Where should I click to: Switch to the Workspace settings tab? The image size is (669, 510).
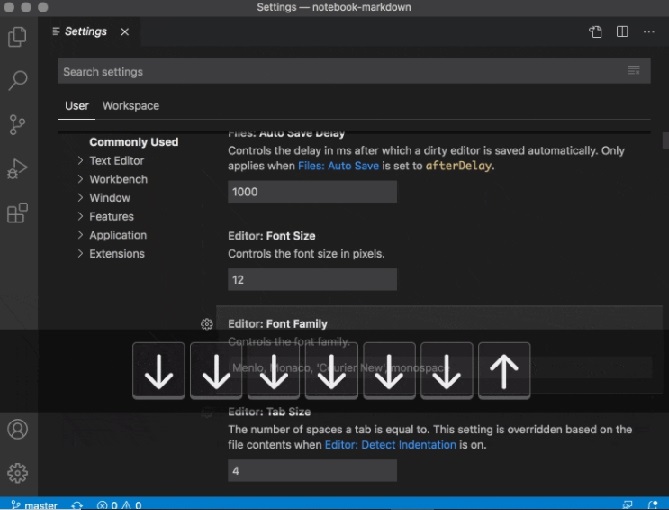[x=131, y=106]
